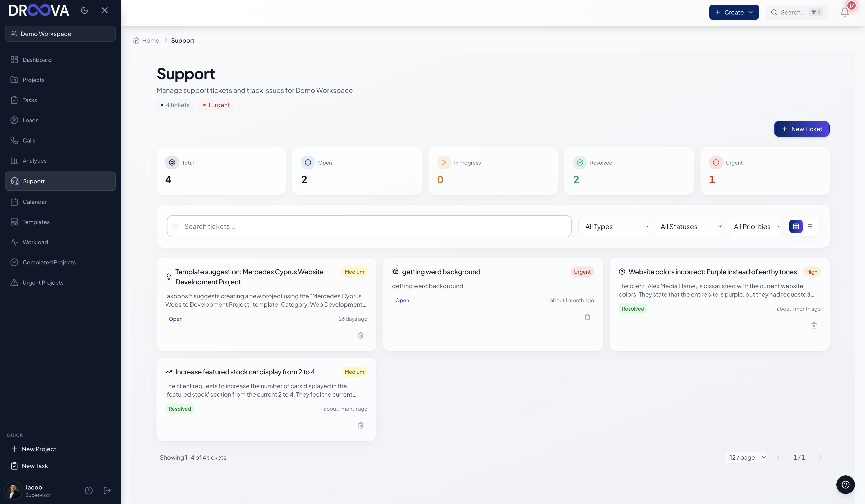The image size is (865, 504).
Task: Navigate to Projects
Action: pyautogui.click(x=60, y=80)
